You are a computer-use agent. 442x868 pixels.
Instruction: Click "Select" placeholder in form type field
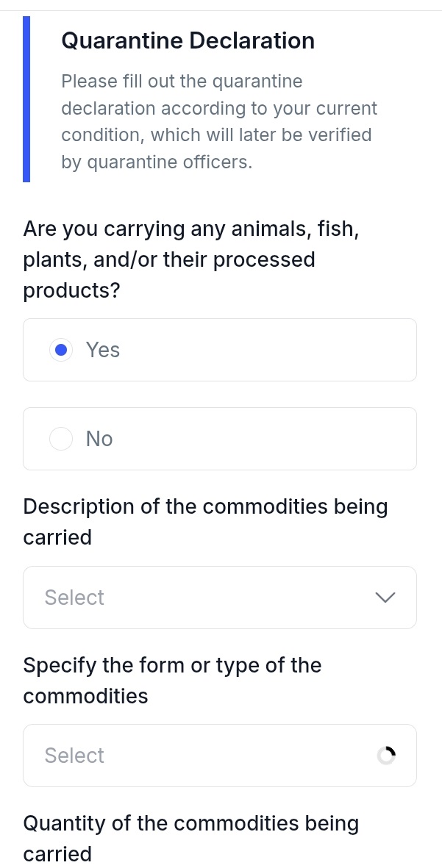(x=74, y=756)
